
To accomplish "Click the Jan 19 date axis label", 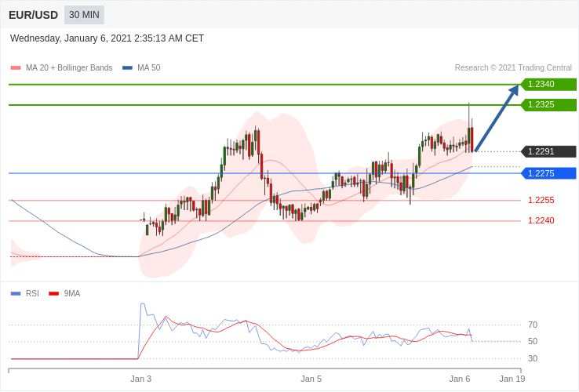I will point(512,379).
